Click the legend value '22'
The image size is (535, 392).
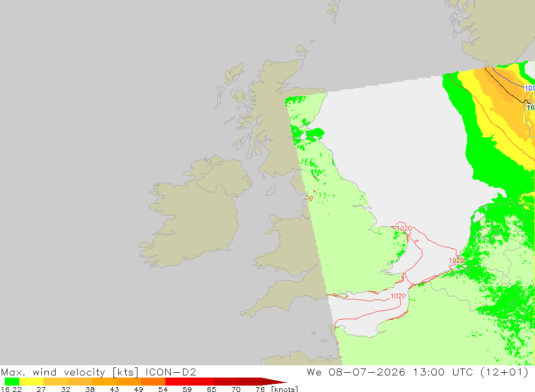(17, 389)
